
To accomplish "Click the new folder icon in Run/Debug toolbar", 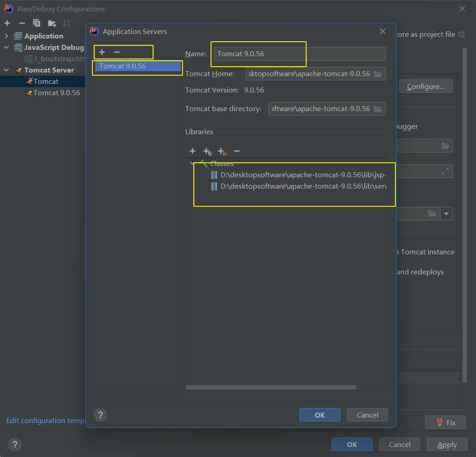I will click(x=52, y=23).
